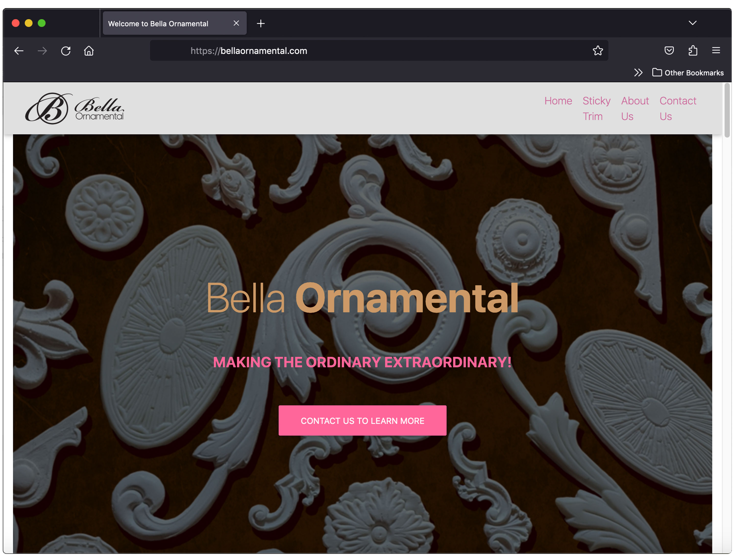The height and width of the screenshot is (560, 735).
Task: Open the browser home page
Action: tap(89, 51)
